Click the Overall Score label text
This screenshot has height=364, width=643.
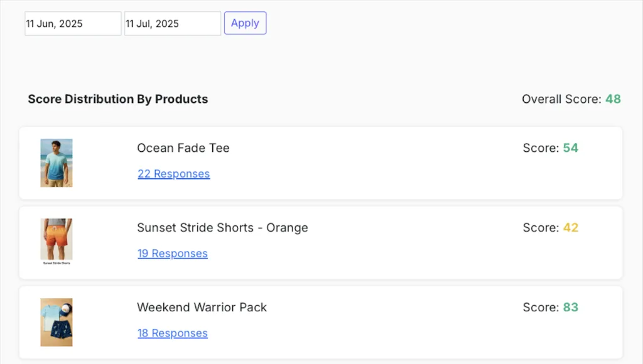(x=561, y=99)
